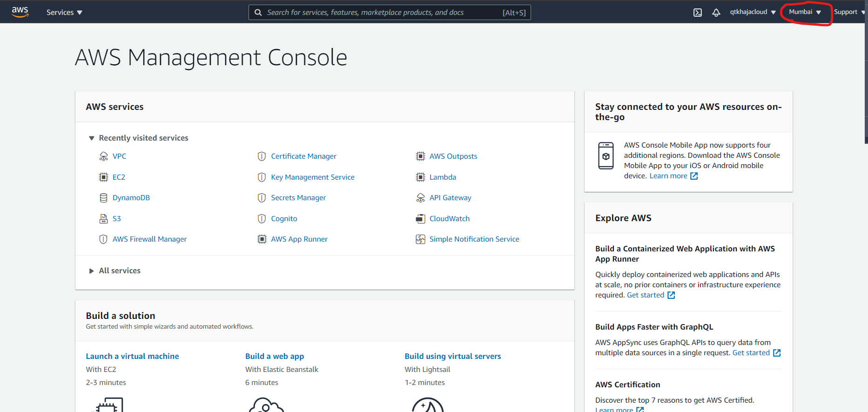The image size is (868, 412).
Task: Open the Mumbai region selector
Action: click(805, 12)
